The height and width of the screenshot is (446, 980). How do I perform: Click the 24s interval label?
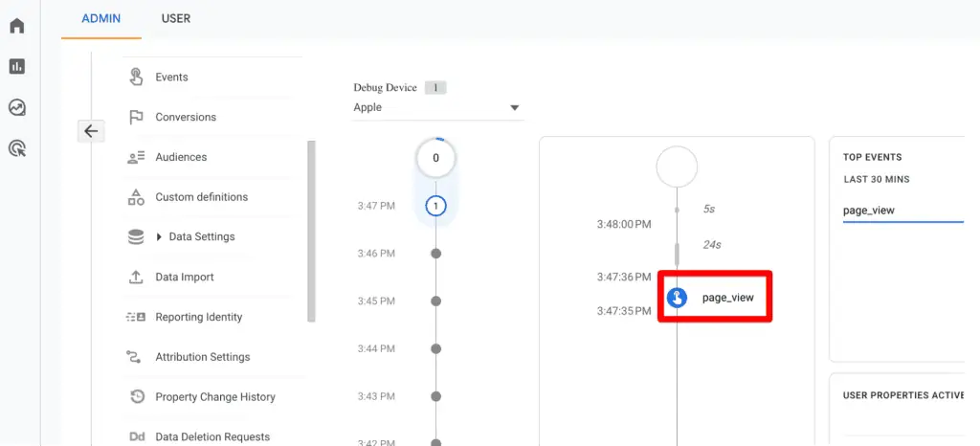pos(712,245)
